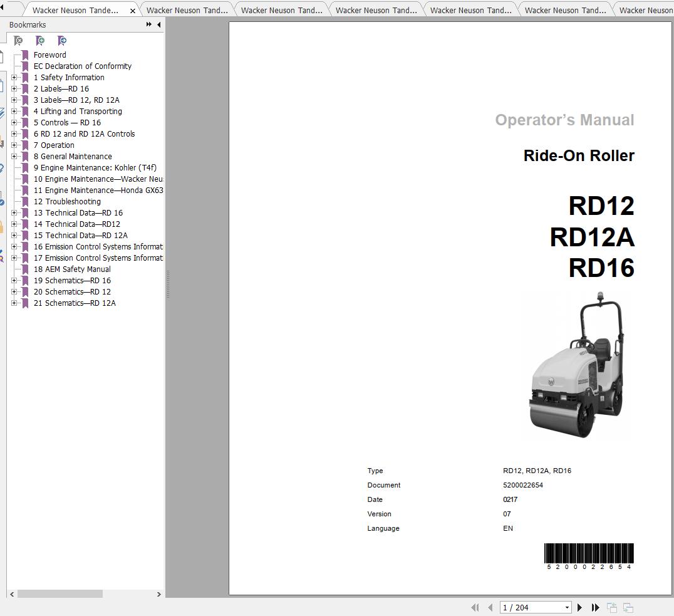Open the 12 Troubleshooting bookmark
Viewport: 674px width, 616px height.
pyautogui.click(x=67, y=201)
